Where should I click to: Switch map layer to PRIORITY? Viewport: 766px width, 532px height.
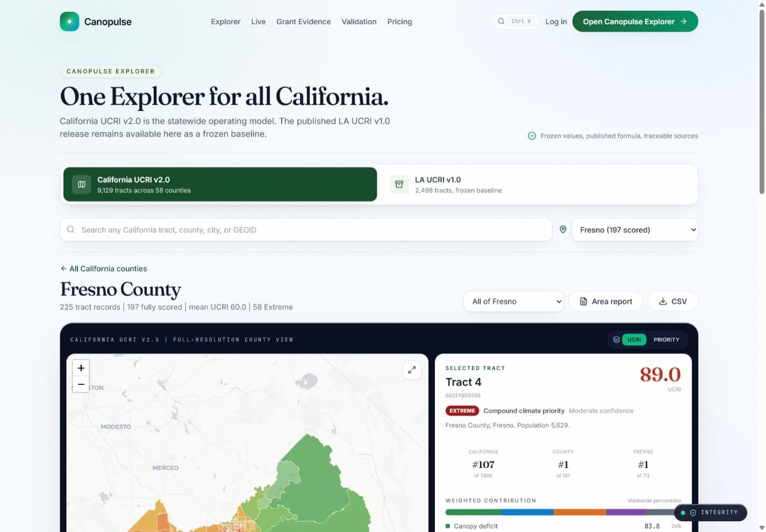[x=666, y=340]
